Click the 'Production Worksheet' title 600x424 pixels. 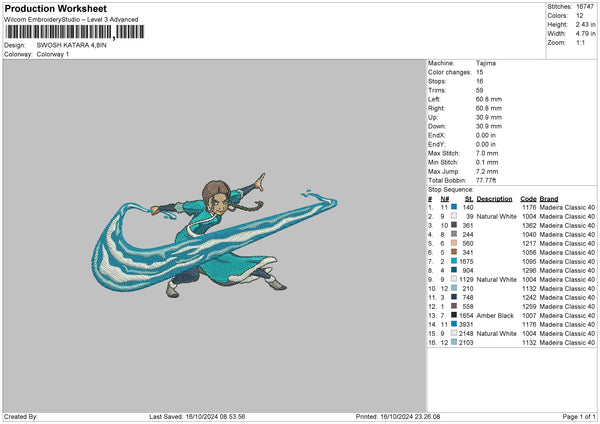[55, 8]
